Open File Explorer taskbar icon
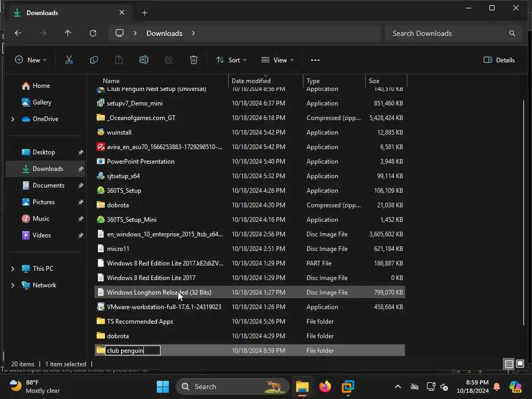The width and height of the screenshot is (532, 399). [302, 387]
